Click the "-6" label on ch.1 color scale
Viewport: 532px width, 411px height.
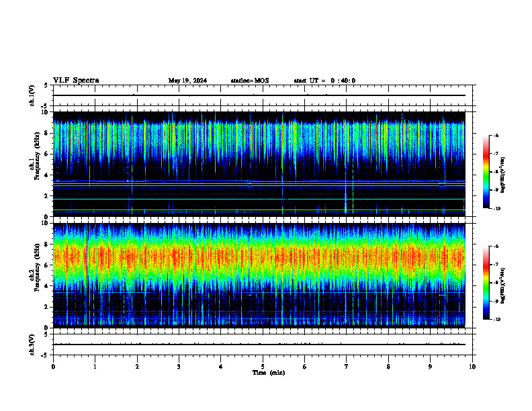click(x=496, y=135)
